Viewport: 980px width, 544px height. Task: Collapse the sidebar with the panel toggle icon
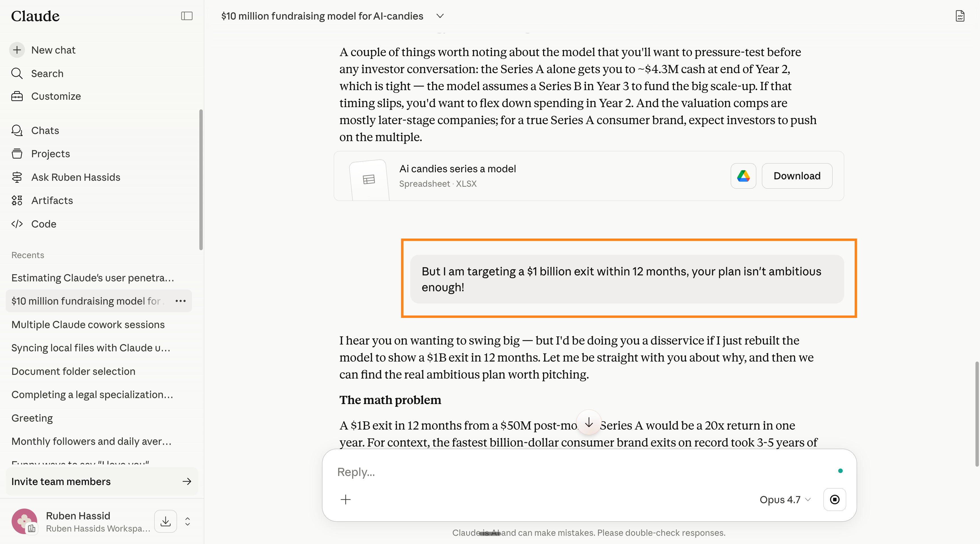pyautogui.click(x=186, y=16)
